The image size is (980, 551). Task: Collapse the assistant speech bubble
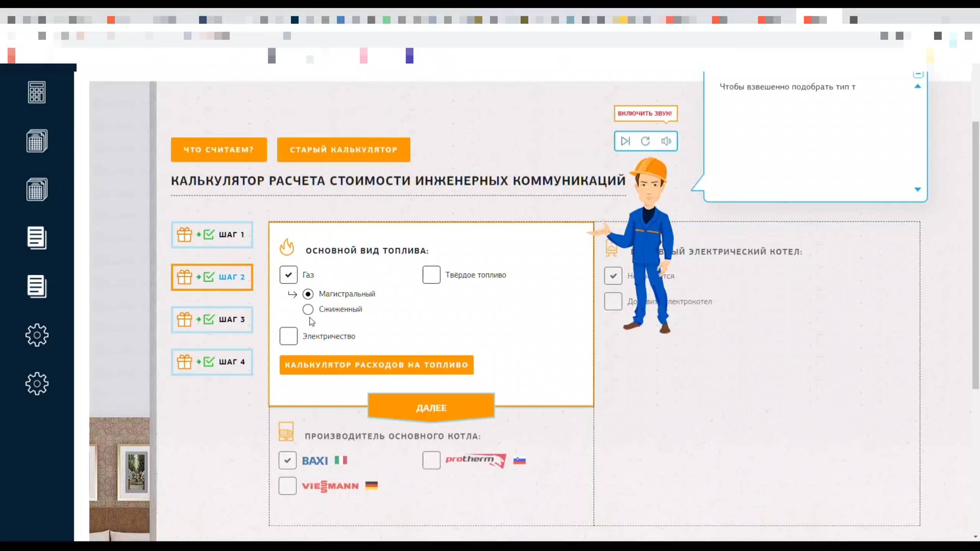coord(918,74)
